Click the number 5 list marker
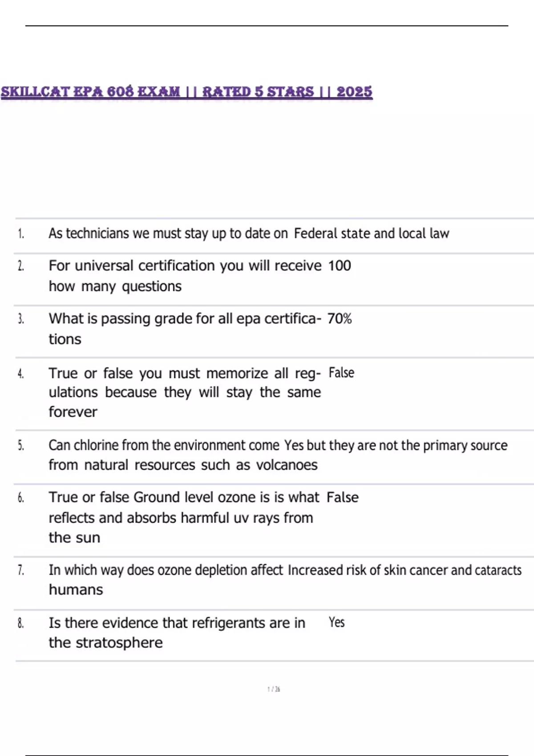The height and width of the screenshot is (756, 534). tap(21, 446)
